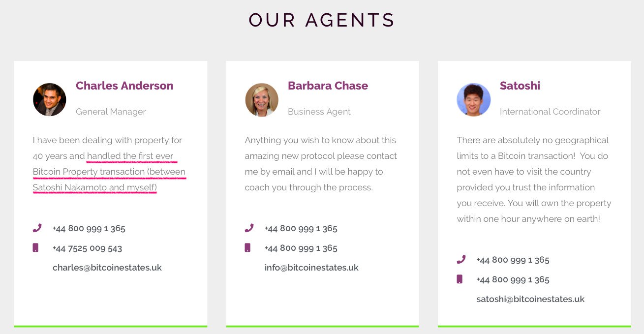Open Barbara Chase's profile photo
This screenshot has width=644, height=334.
262,99
